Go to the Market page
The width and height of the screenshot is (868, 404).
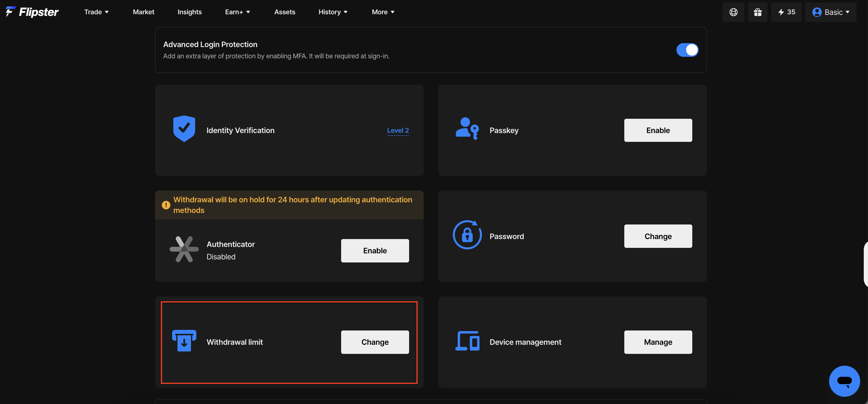(144, 12)
